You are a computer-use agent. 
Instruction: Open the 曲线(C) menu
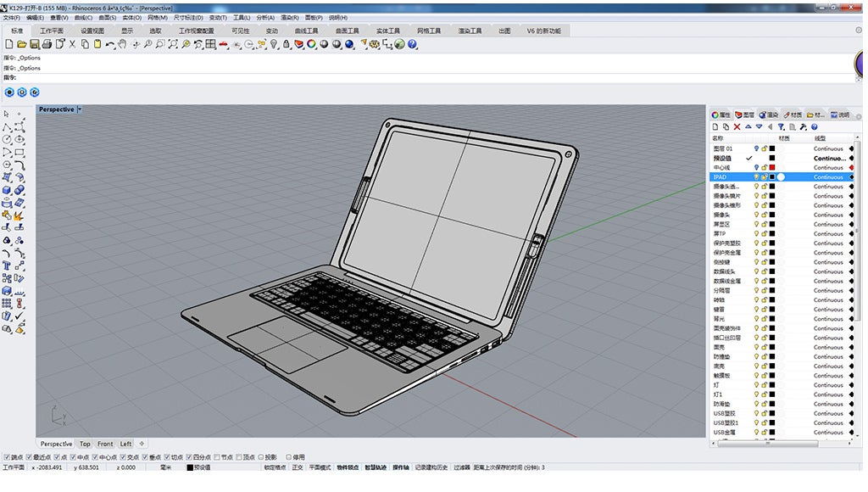tap(83, 17)
